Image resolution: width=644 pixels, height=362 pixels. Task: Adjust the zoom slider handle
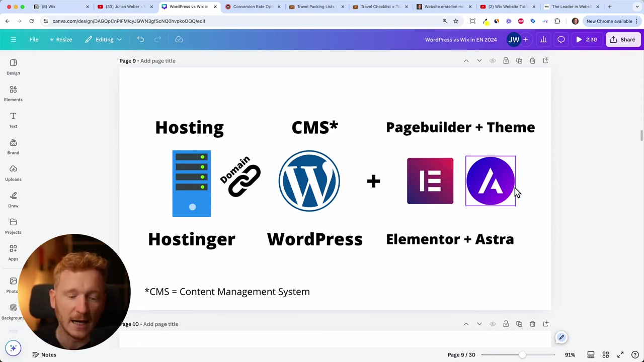point(523,355)
